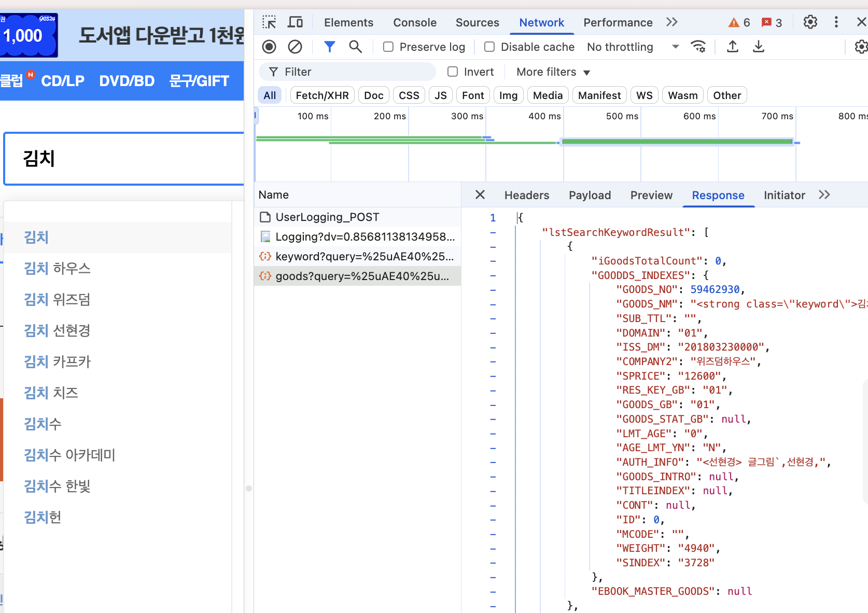Switch to the Sources tab

point(477,22)
